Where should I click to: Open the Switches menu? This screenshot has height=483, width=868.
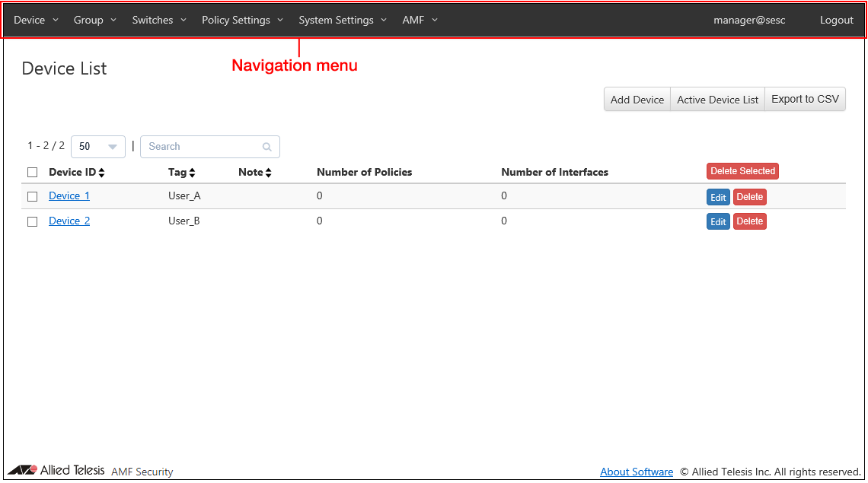(x=159, y=20)
